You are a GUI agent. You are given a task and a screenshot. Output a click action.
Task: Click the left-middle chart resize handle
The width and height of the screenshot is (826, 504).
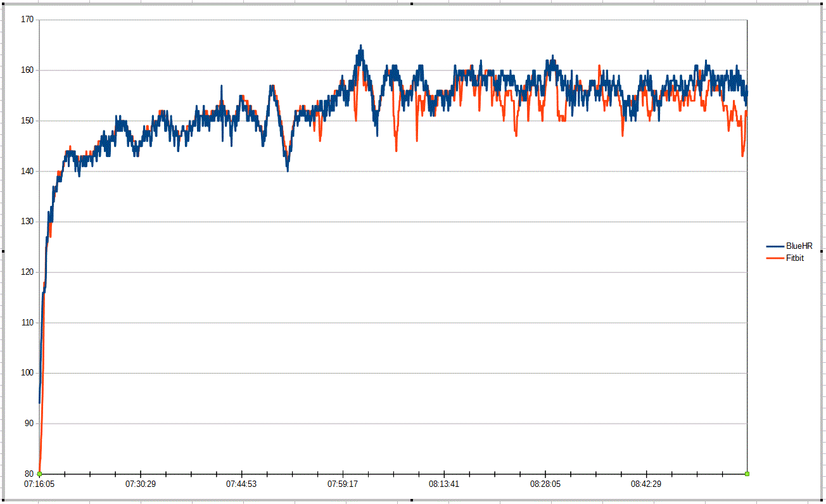tap(3, 251)
